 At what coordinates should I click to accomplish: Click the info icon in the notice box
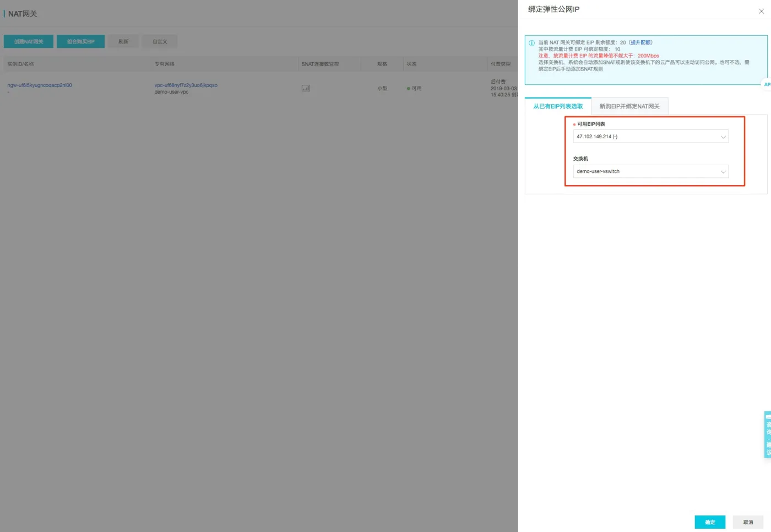[531, 43]
